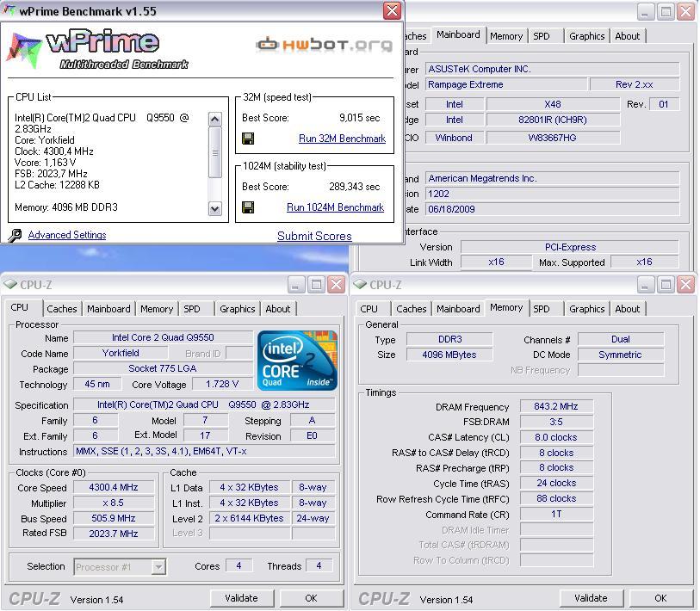Click Validate in the CPU tab window
The width and height of the screenshot is (700, 611).
[x=242, y=598]
